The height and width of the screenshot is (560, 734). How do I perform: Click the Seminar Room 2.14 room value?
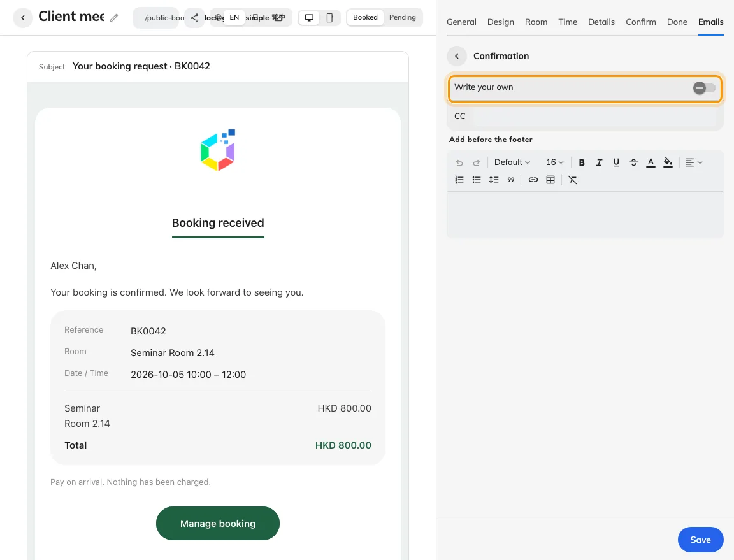(172, 353)
